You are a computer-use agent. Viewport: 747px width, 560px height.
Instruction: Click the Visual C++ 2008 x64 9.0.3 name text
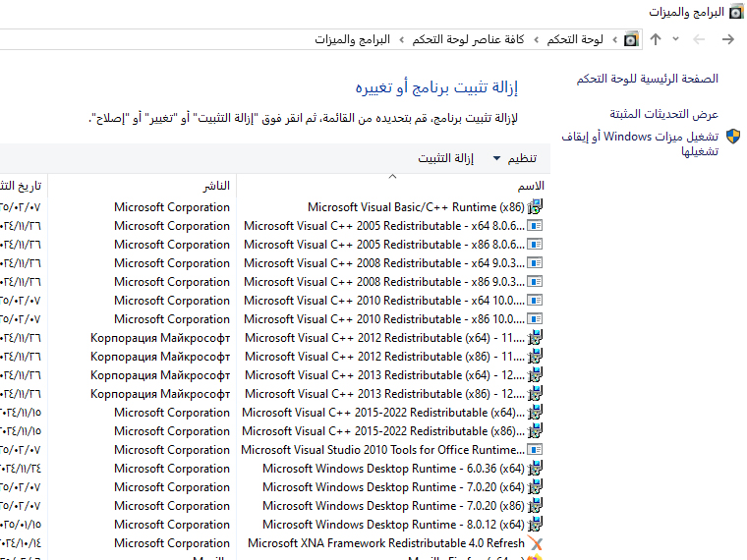(384, 263)
